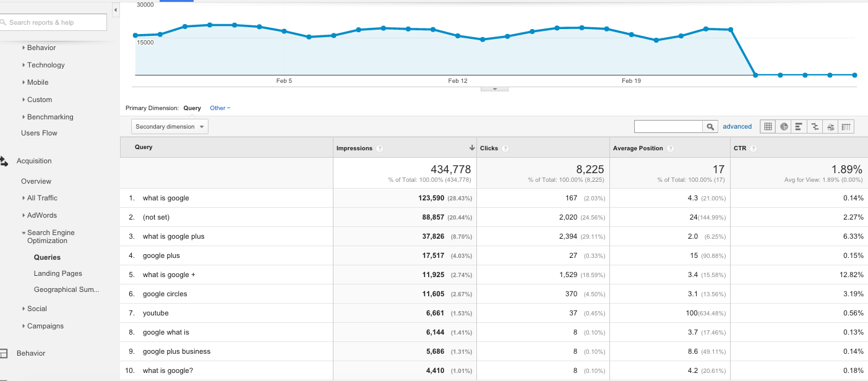Viewport: 868px width, 381px height.
Task: Sort the table by Clicks column header
Action: [x=489, y=148]
